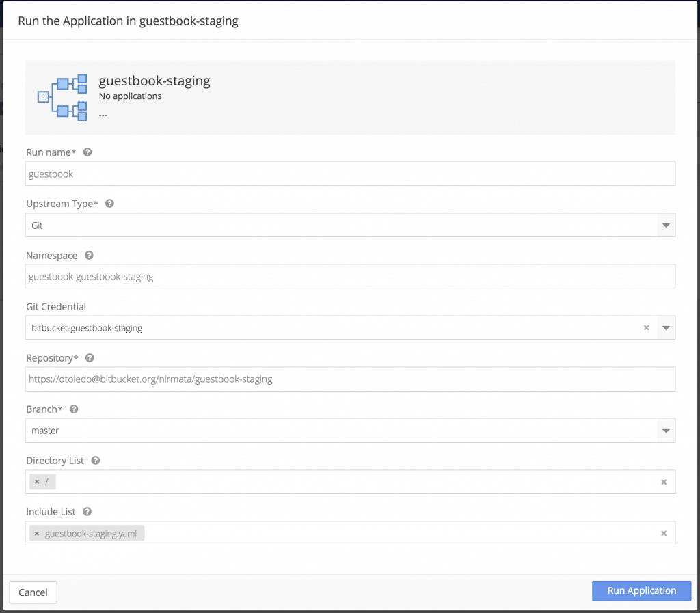Click the Namespace help icon
700x613 pixels.
[x=89, y=255]
